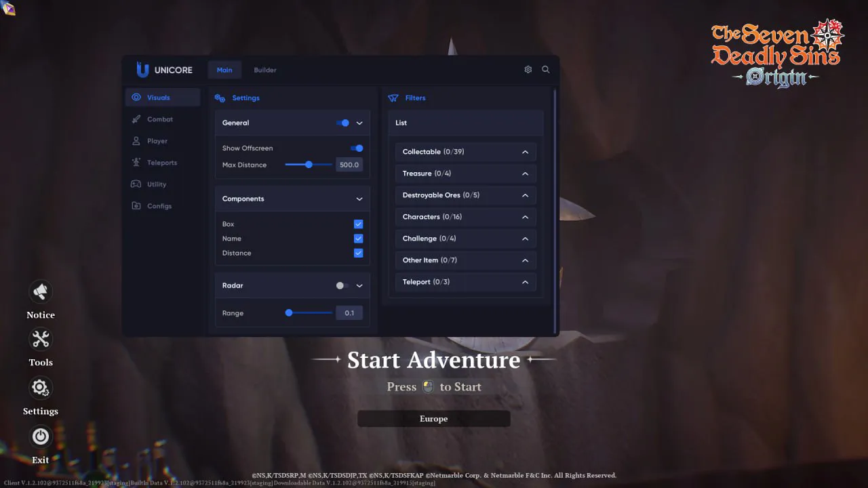
Task: Expand the Characters (0/16) filter list
Action: click(x=465, y=217)
